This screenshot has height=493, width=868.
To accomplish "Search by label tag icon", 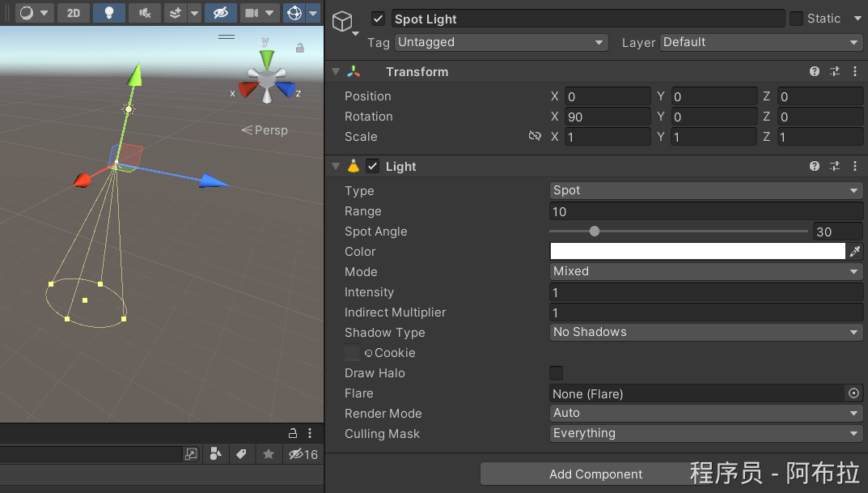I will click(241, 454).
